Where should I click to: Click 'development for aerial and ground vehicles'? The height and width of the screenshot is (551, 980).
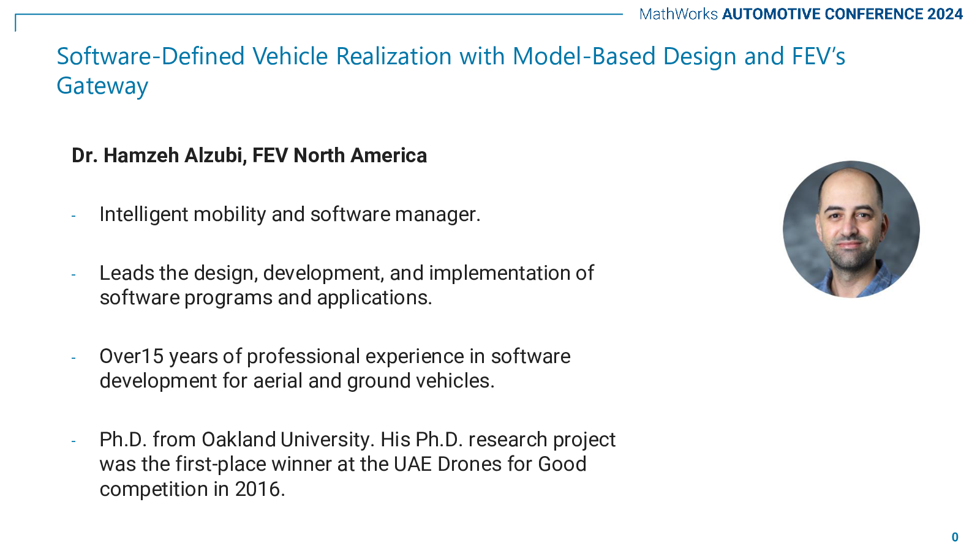tap(297, 381)
